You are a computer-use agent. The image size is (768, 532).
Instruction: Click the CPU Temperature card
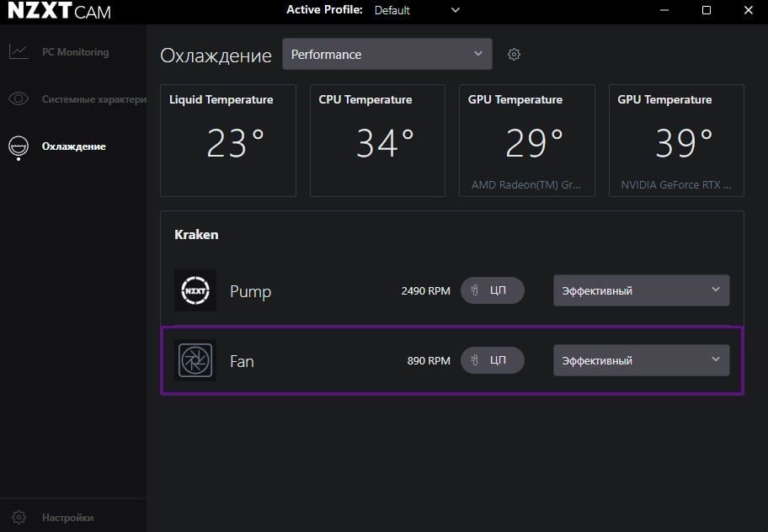click(377, 141)
